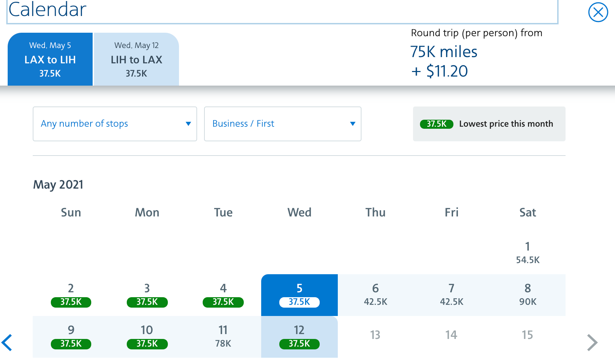Go to next month with right arrow
The image size is (615, 364).
(x=592, y=342)
